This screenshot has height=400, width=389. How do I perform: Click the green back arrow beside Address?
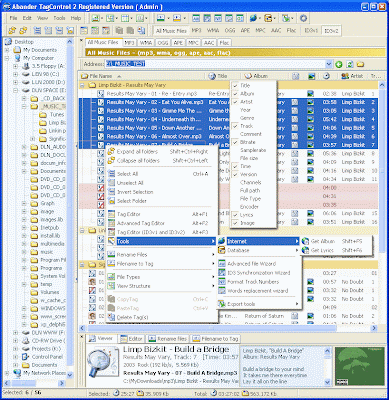339,64
